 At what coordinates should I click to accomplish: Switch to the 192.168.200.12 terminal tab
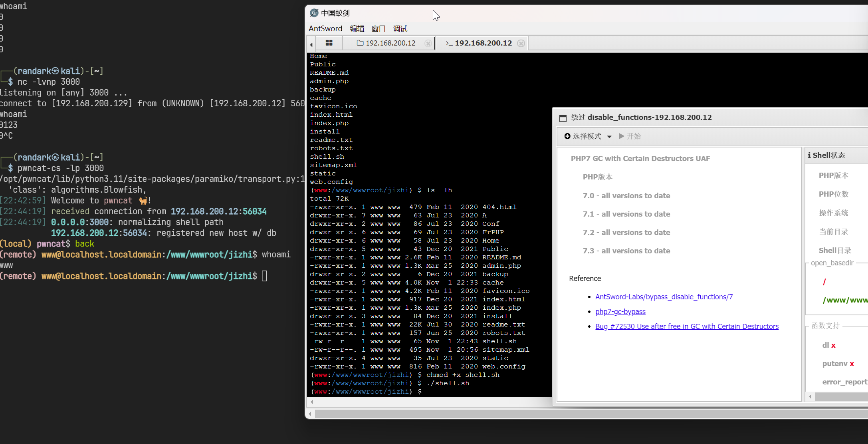click(x=482, y=43)
